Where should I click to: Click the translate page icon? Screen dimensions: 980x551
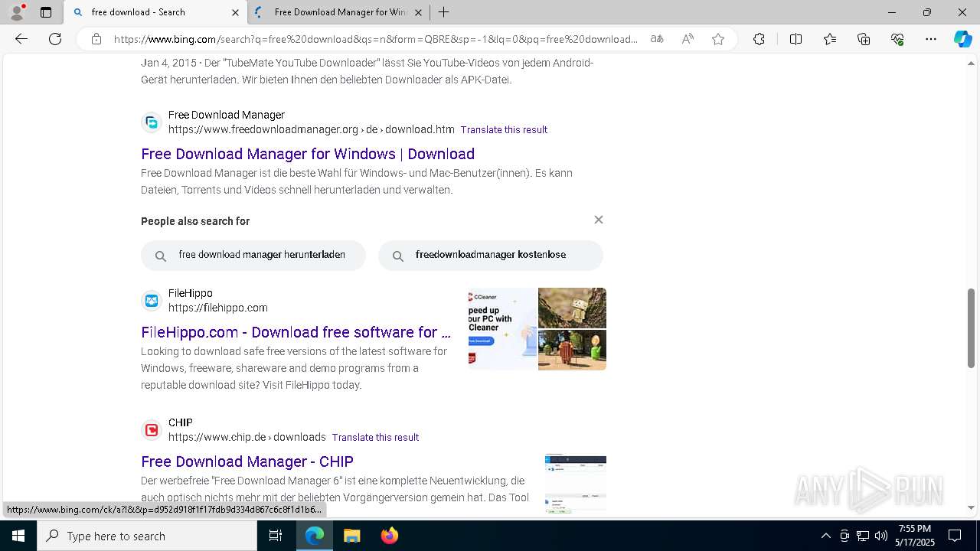pyautogui.click(x=657, y=39)
